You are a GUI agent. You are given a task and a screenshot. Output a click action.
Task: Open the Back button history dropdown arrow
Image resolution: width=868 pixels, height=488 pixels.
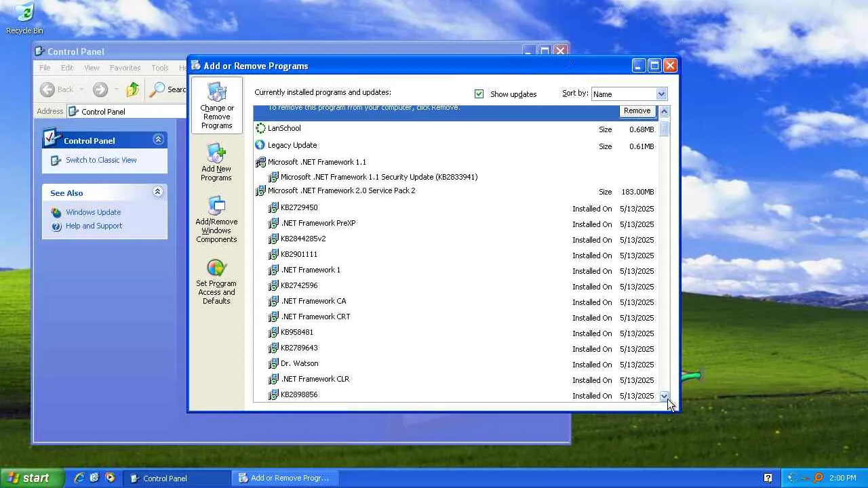pyautogui.click(x=81, y=89)
